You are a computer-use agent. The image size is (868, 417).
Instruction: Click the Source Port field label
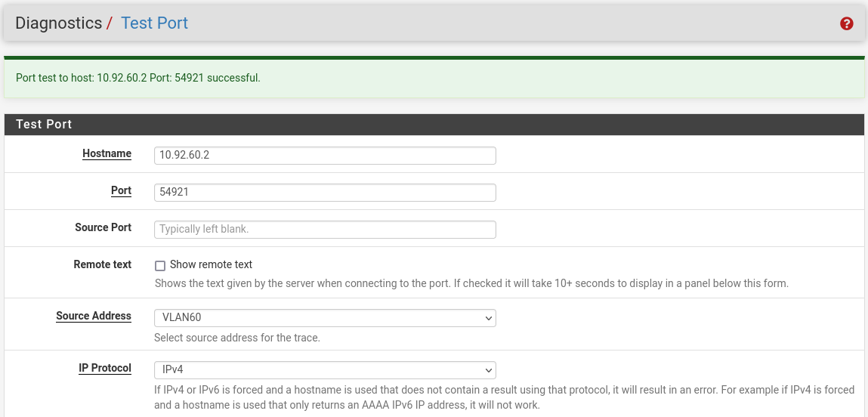click(x=103, y=227)
